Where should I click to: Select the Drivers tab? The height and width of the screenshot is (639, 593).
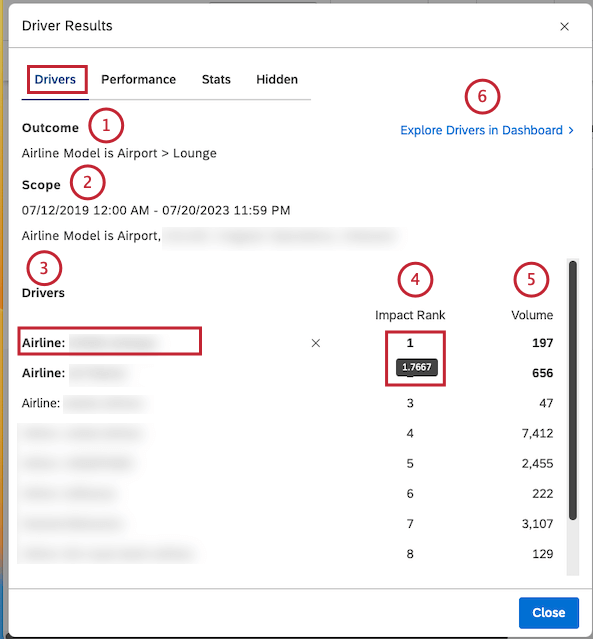55,79
